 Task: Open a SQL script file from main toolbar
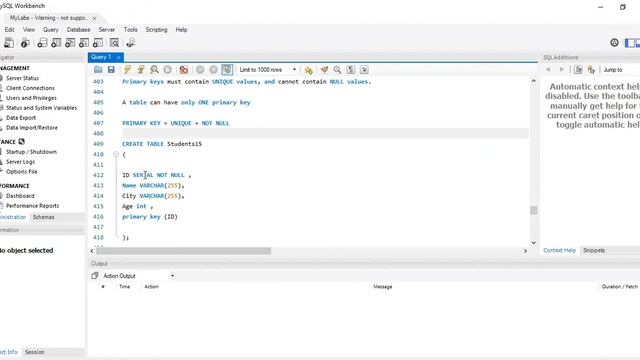[x=9, y=43]
